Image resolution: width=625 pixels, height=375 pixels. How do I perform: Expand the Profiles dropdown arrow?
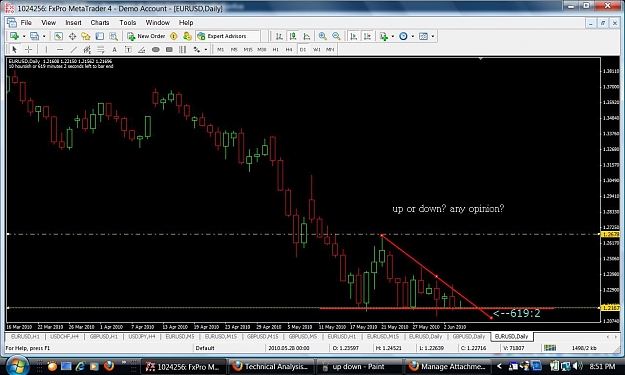pyautogui.click(x=44, y=36)
